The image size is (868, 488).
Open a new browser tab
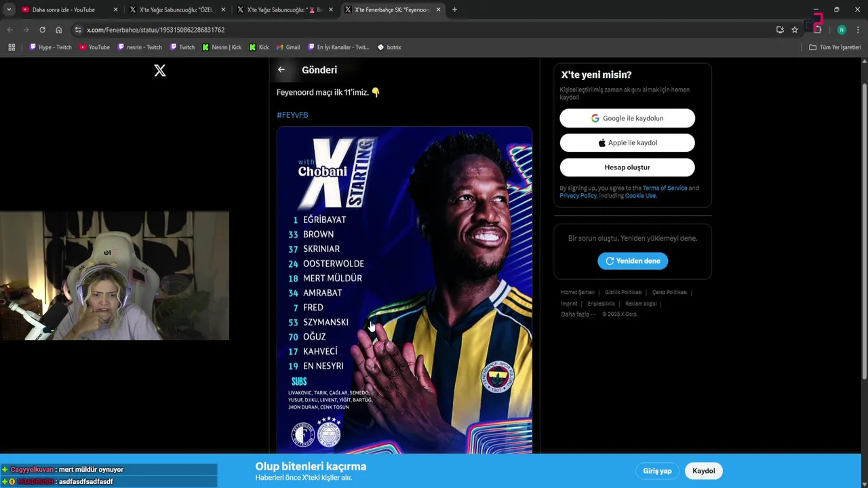454,9
